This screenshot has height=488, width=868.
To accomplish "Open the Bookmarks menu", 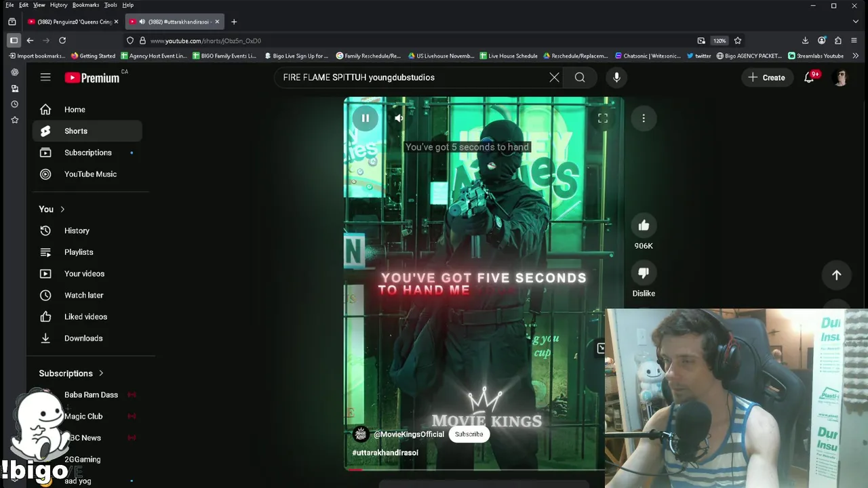I will click(85, 5).
